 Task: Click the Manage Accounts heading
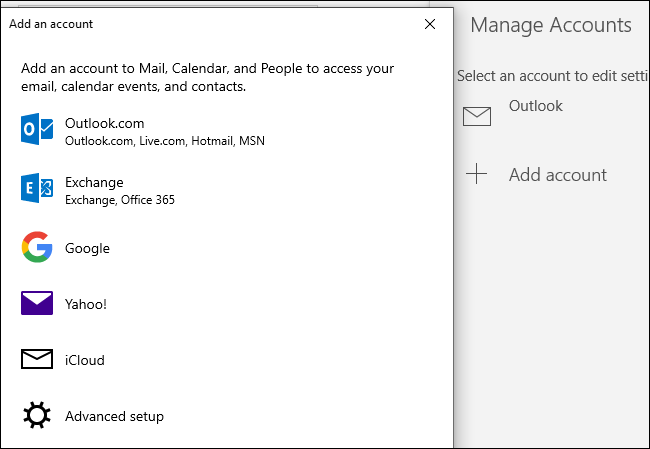(551, 26)
